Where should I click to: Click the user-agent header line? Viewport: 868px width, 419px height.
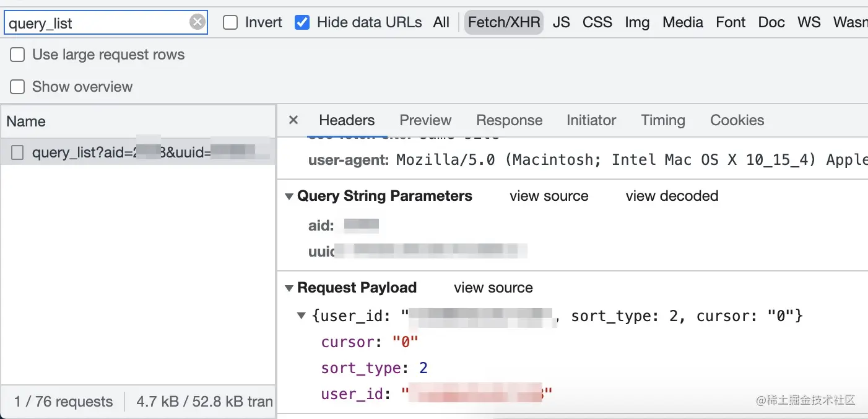tap(587, 160)
